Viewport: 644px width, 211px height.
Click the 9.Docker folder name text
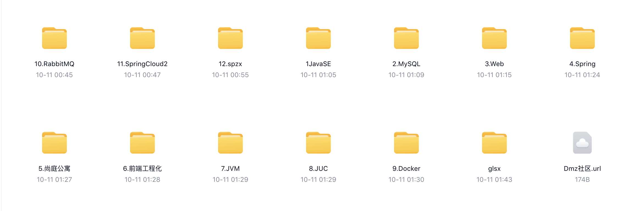[x=406, y=169]
